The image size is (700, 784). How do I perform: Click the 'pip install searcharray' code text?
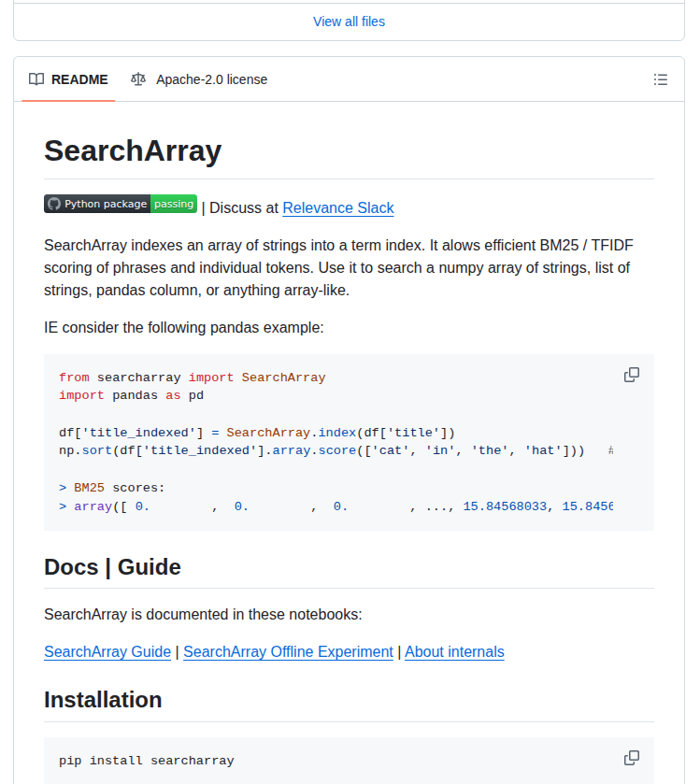[147, 761]
